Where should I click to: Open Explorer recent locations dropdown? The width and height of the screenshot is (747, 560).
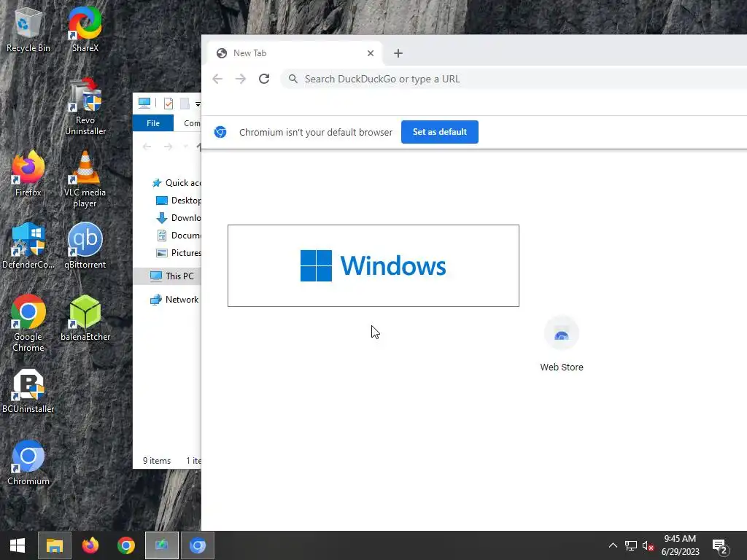(x=185, y=147)
